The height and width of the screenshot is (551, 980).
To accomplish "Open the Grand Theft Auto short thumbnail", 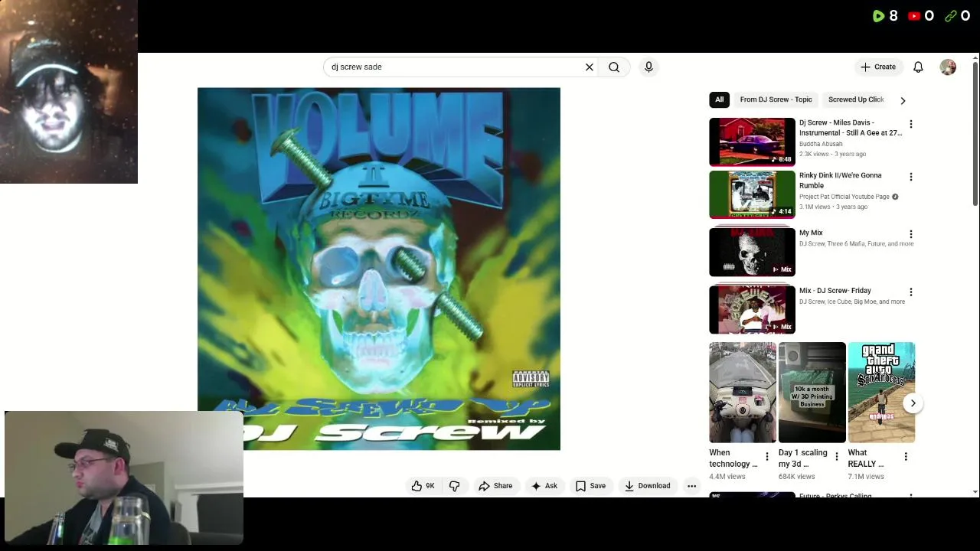I will [x=881, y=393].
